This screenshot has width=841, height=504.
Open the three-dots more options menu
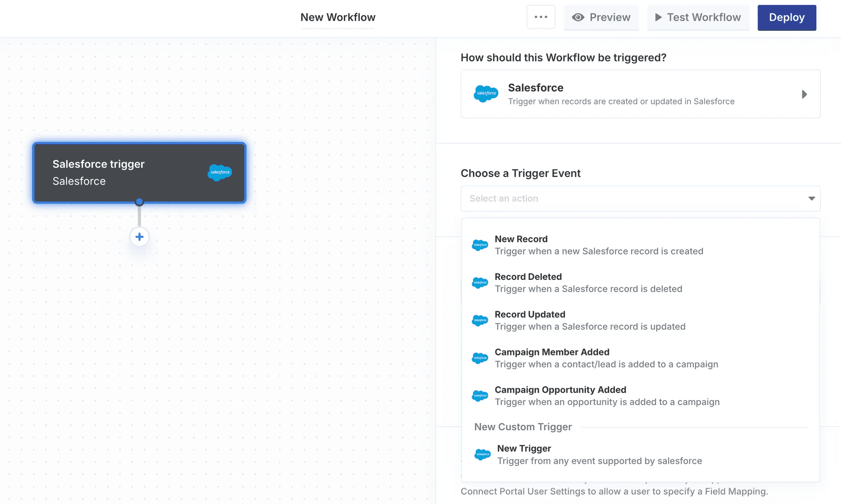click(x=541, y=17)
